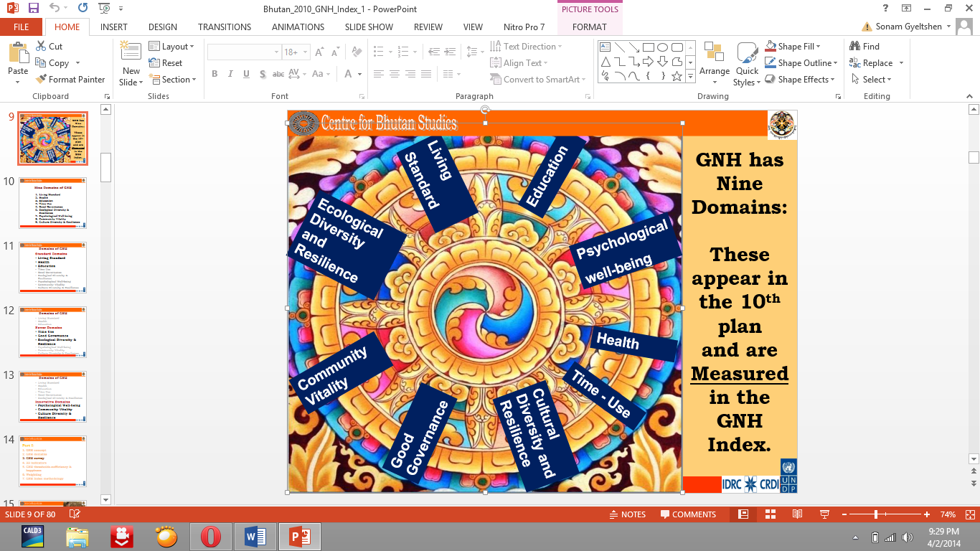Switch to Reading View

[797, 514]
